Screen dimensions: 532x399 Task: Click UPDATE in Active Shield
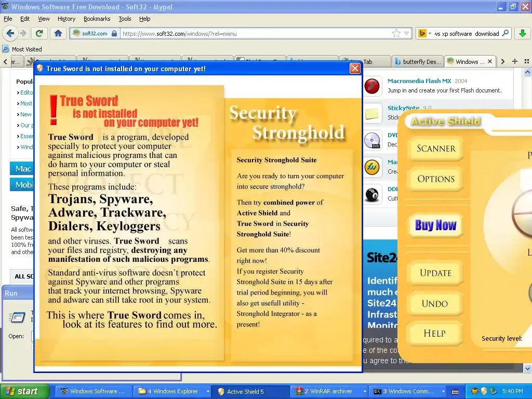tap(436, 273)
